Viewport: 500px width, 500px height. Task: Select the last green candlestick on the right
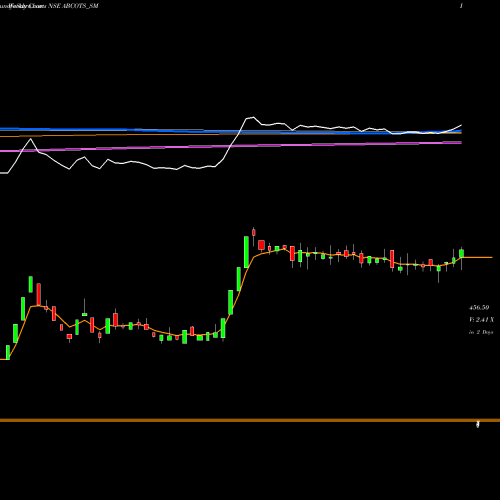pyautogui.click(x=462, y=254)
